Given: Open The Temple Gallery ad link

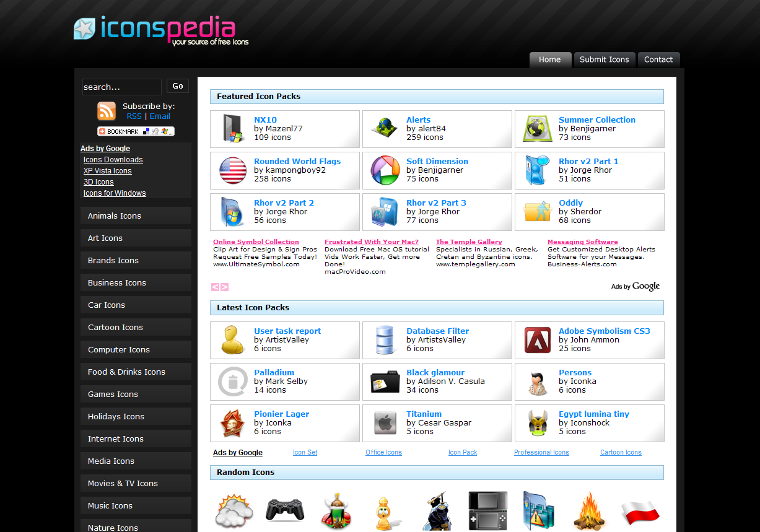Looking at the screenshot, I should click(x=469, y=242).
